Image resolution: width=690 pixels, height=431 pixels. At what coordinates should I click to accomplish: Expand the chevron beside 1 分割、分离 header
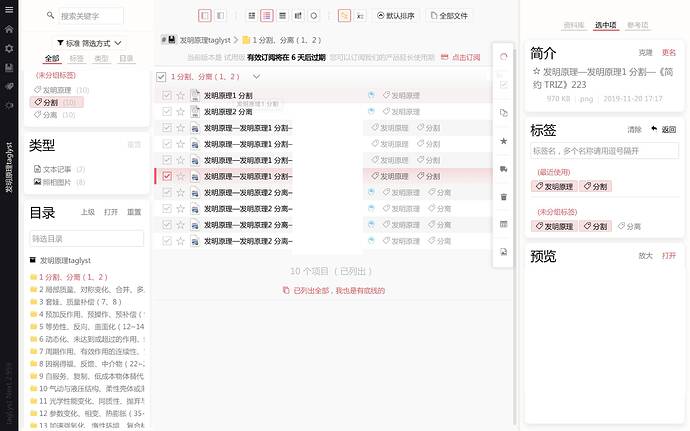256,76
